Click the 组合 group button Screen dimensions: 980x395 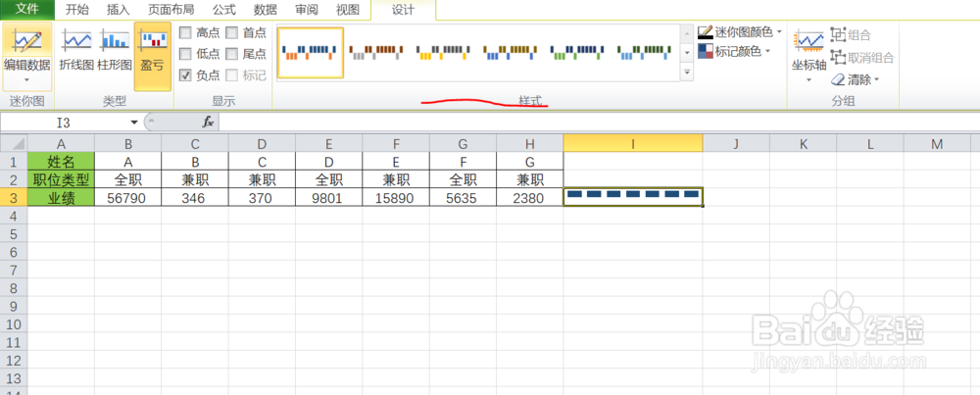click(851, 35)
